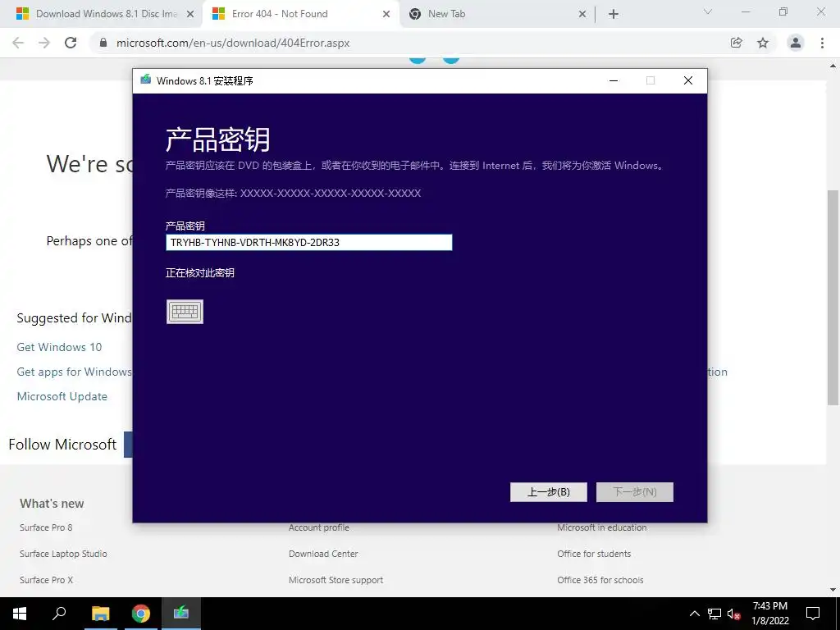Click the address bar URL
The image size is (840, 630).
tap(233, 43)
